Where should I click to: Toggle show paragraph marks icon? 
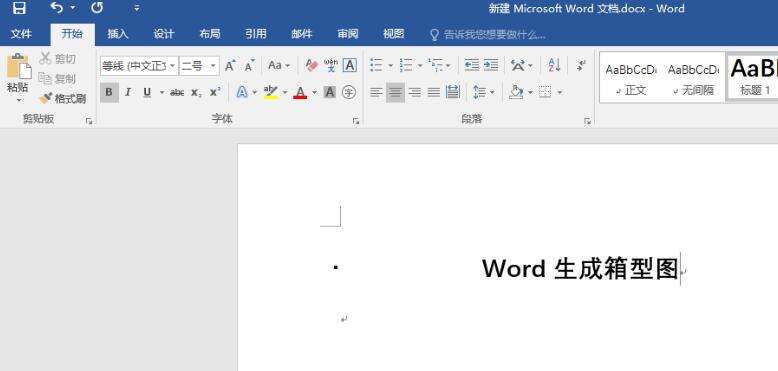[582, 65]
